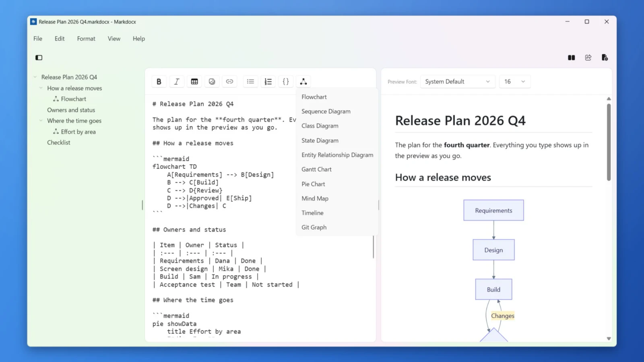Select Git Graph diagram option
644x362 pixels.
pyautogui.click(x=337, y=227)
